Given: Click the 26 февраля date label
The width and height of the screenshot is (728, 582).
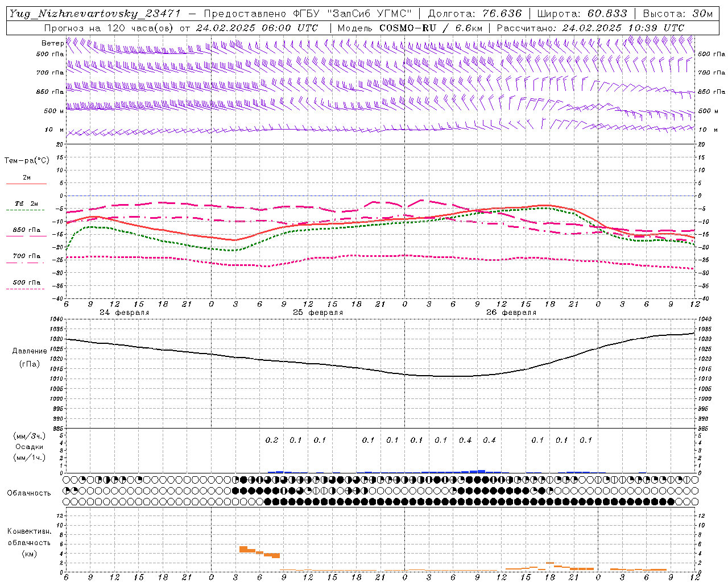Looking at the screenshot, I should 511,313.
